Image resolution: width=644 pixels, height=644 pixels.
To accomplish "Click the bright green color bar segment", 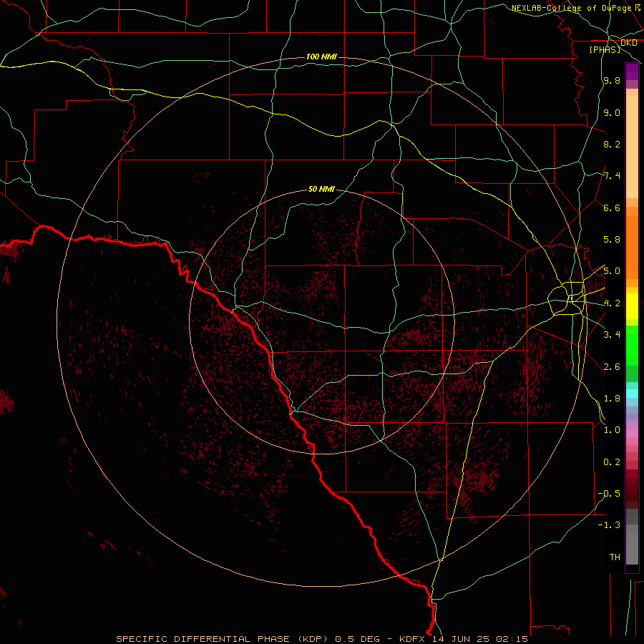I will pos(632,345).
